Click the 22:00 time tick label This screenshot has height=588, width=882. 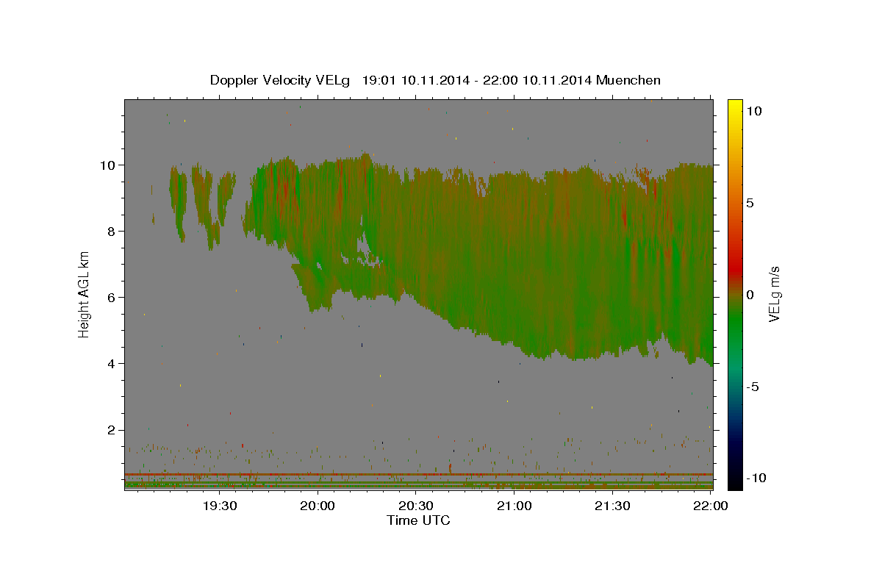[x=711, y=506]
